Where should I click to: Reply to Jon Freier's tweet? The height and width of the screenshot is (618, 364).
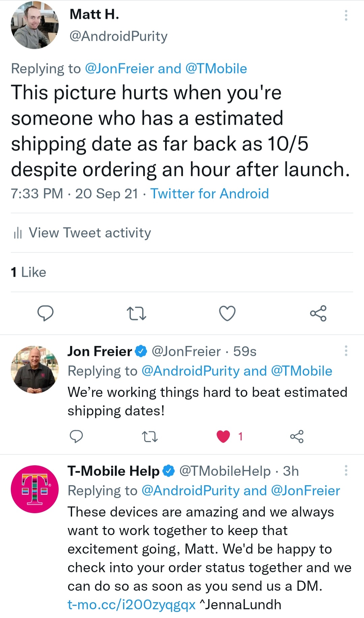click(x=76, y=436)
